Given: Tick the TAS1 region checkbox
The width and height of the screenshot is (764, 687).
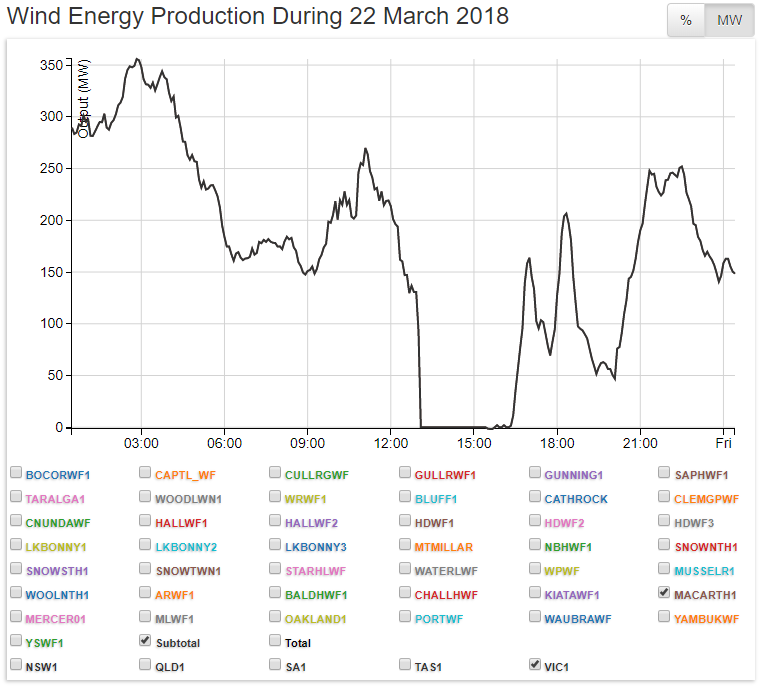Looking at the screenshot, I should coord(405,665).
